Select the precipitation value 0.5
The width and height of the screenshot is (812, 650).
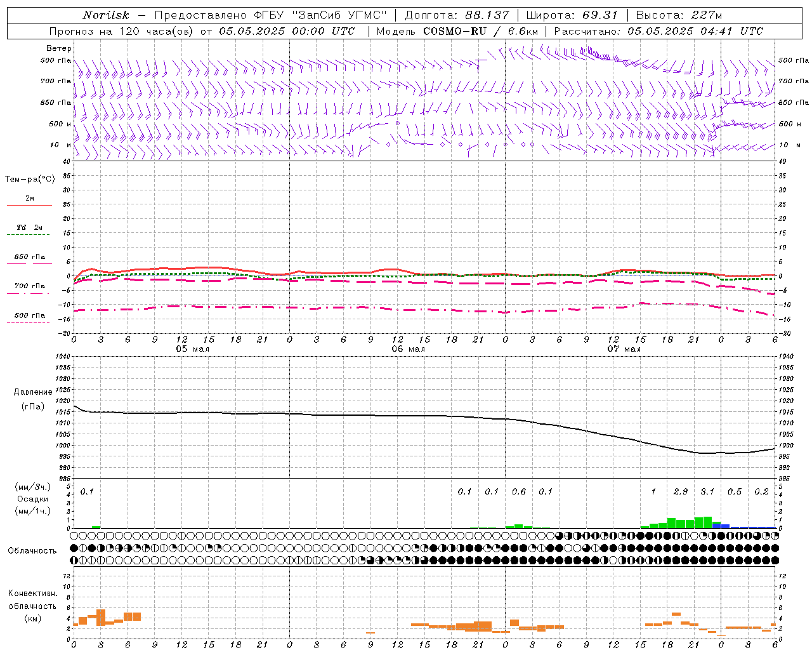click(735, 492)
